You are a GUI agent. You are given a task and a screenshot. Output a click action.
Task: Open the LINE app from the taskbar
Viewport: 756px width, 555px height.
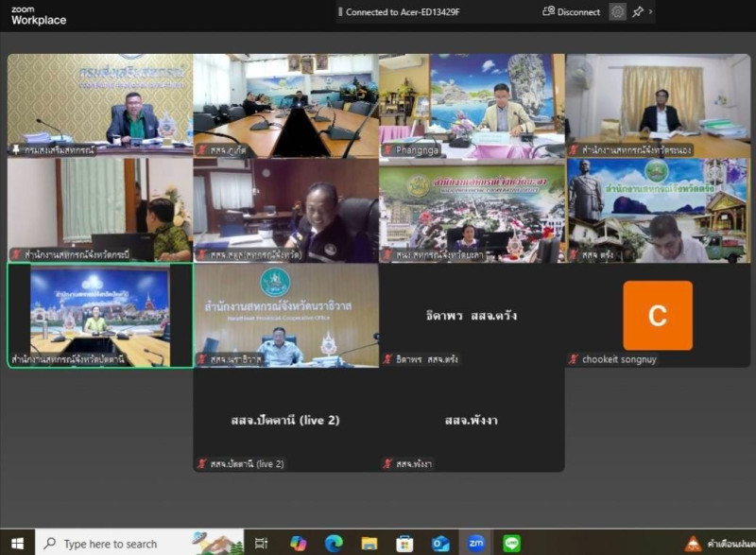coord(512,544)
